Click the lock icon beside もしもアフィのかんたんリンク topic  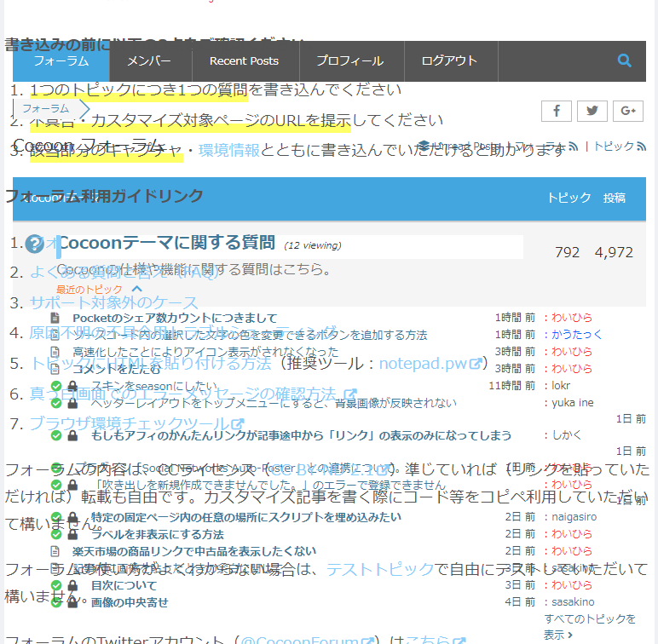click(72, 435)
